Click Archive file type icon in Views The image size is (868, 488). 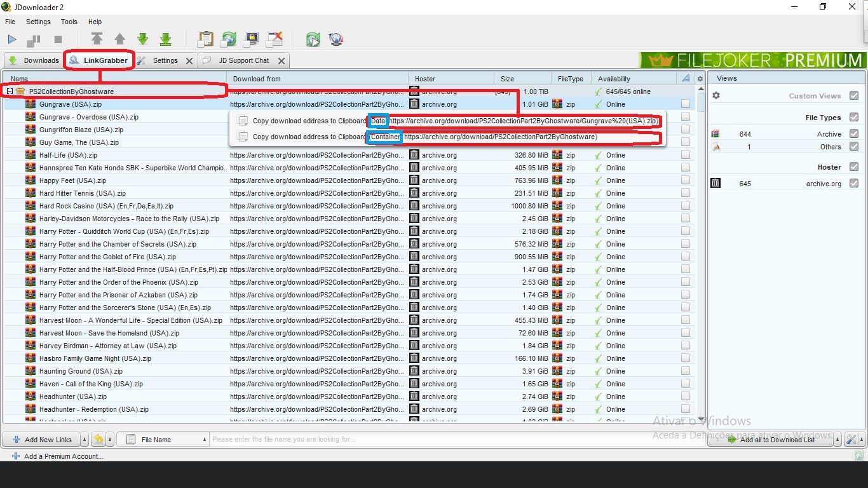715,134
